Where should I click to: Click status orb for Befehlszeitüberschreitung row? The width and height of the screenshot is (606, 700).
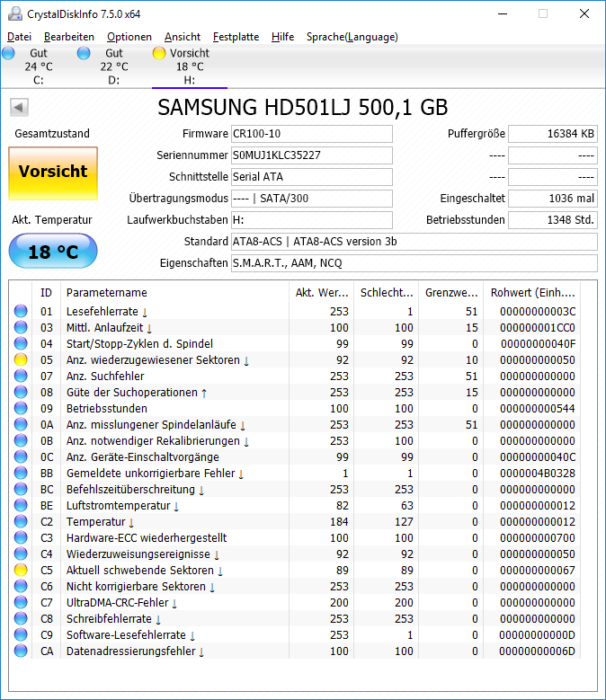(x=21, y=490)
